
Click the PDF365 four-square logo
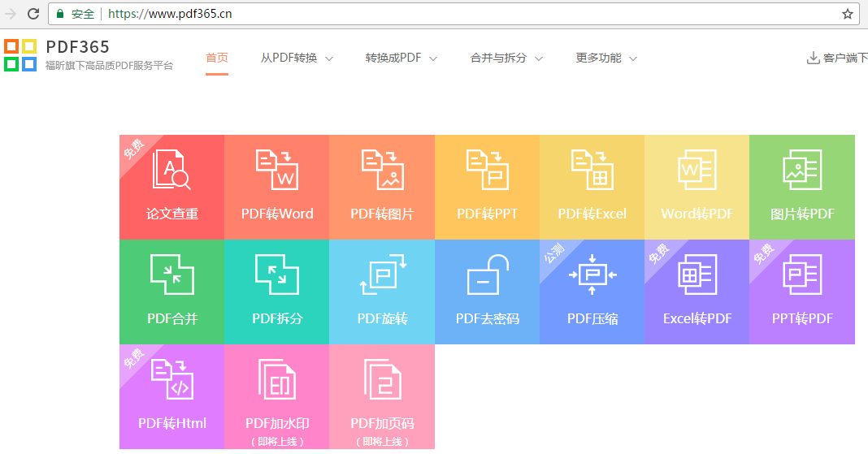[20, 55]
